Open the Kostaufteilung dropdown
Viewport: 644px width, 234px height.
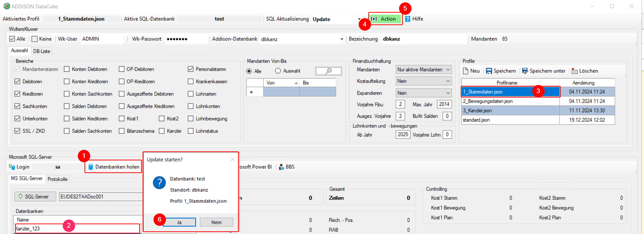coord(424,81)
